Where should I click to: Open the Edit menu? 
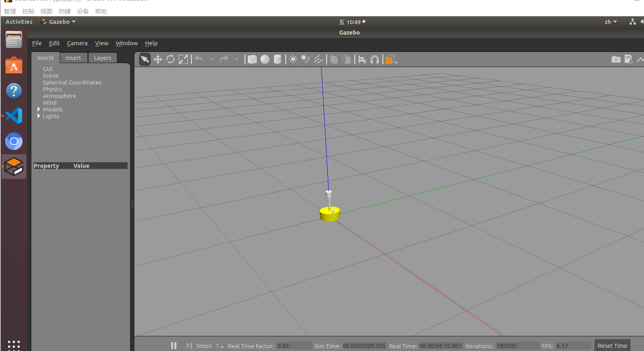coord(54,43)
